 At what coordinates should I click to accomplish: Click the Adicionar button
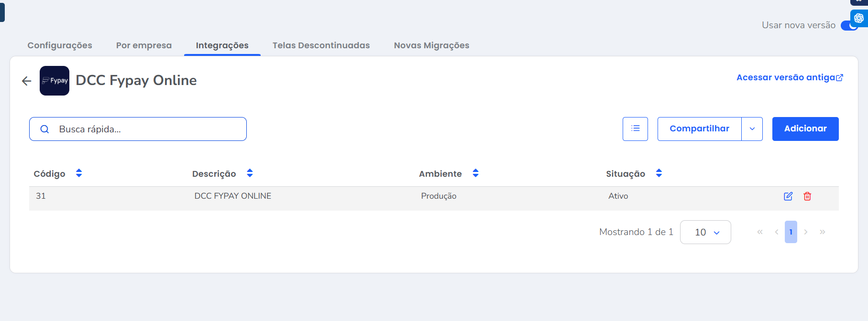pyautogui.click(x=805, y=129)
